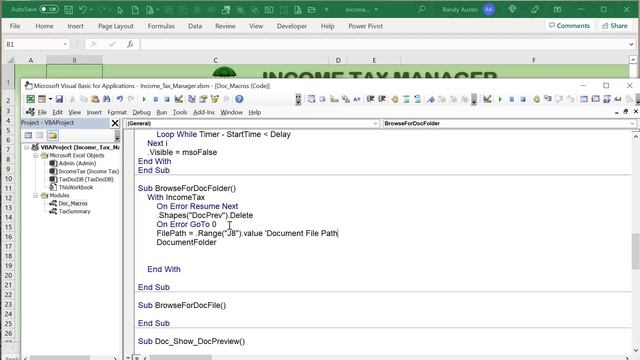The image size is (640, 360).
Task: Click View Code icon in Project pane
Action: pyautogui.click(x=28, y=135)
